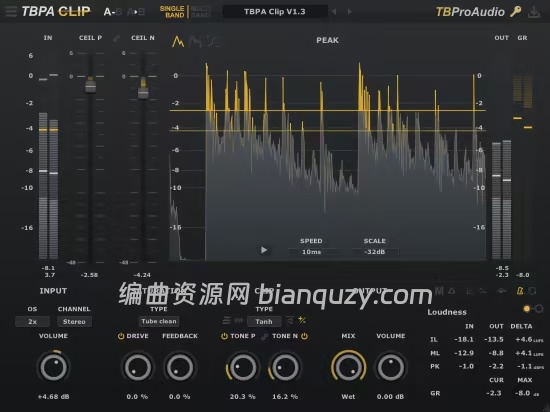The image size is (550, 412).
Task: Click the DRIVE knob
Action: pos(138,367)
